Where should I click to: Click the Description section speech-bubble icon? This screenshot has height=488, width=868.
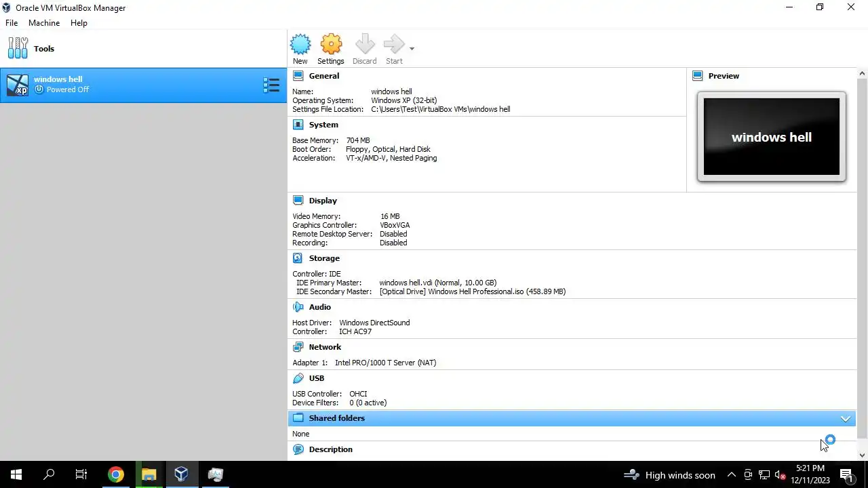click(298, 449)
